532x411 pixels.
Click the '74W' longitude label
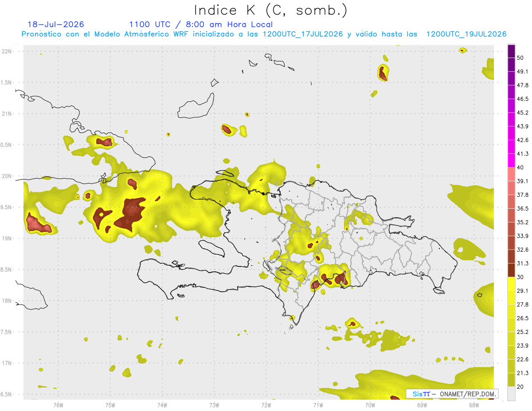[x=162, y=405]
